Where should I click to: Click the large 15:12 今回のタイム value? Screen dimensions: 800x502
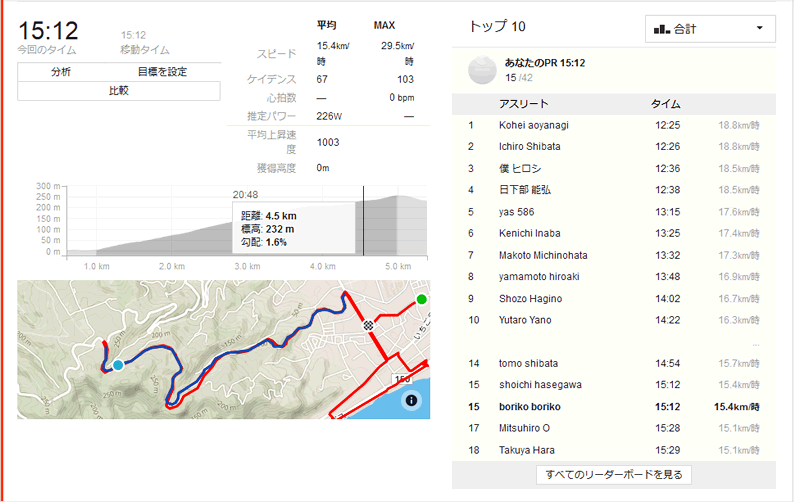48,31
